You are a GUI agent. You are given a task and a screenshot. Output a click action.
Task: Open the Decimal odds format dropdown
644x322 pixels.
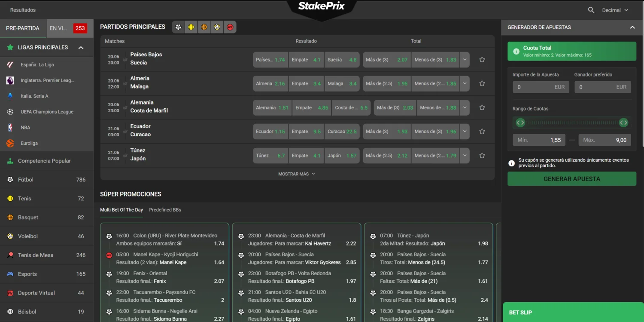coord(615,10)
